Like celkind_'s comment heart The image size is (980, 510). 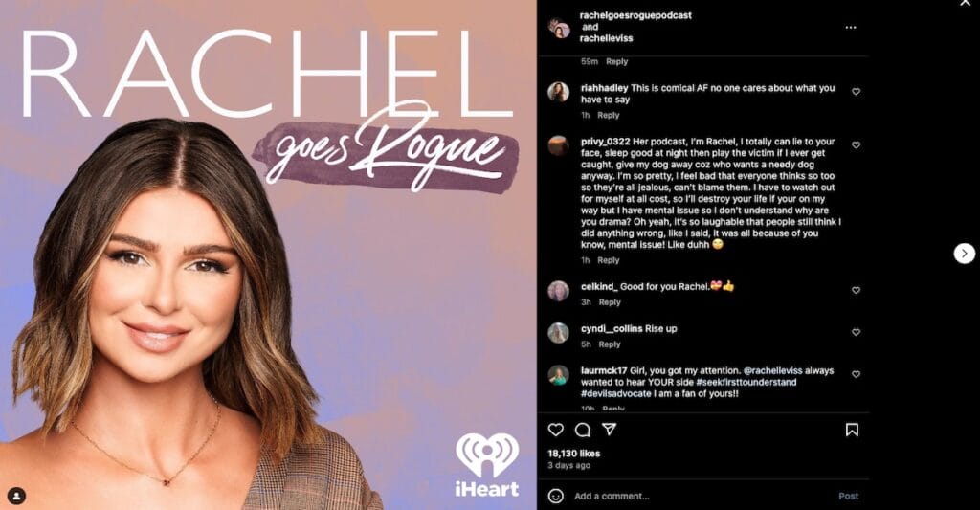point(857,290)
